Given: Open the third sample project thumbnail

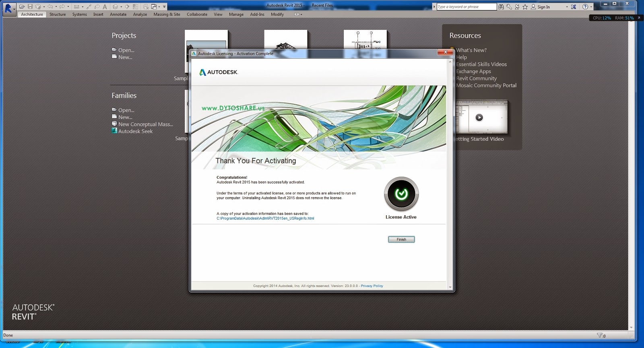Looking at the screenshot, I should coord(365,40).
